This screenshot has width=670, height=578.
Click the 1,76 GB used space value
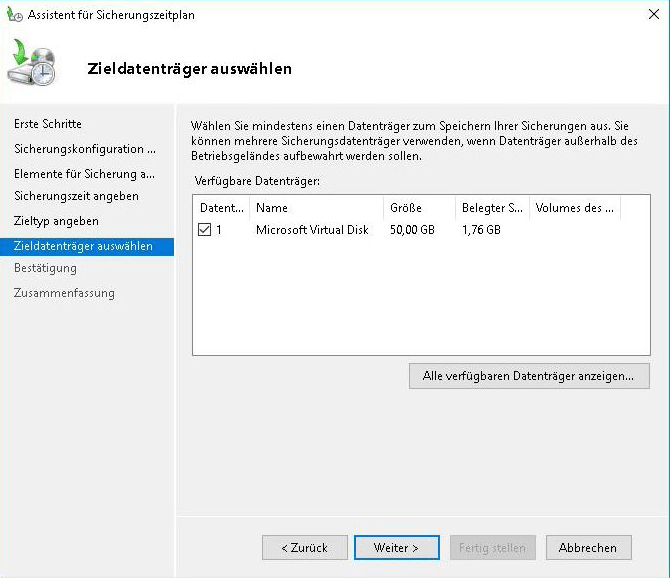point(481,230)
